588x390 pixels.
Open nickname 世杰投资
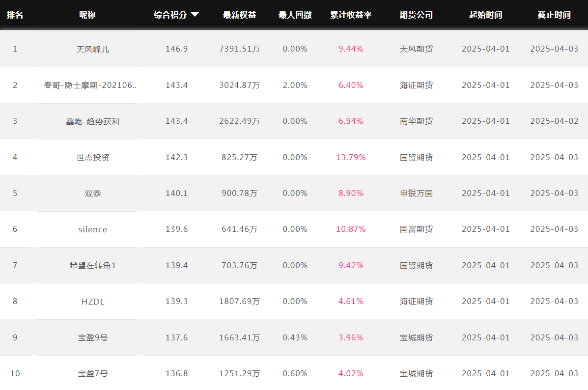coord(93,157)
